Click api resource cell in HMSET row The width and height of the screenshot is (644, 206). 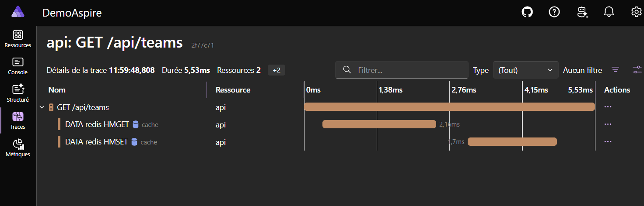pos(221,142)
